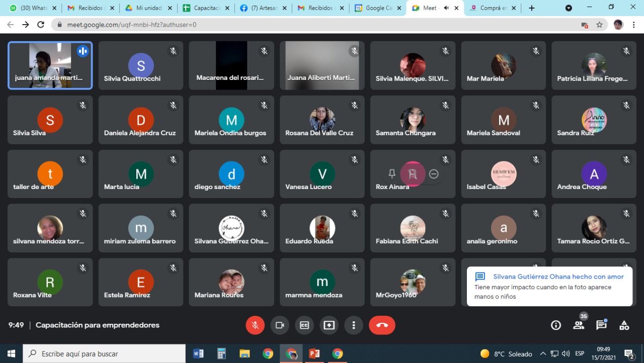Click diego sanchez's muted mic icon
The height and width of the screenshot is (363, 644).
(264, 159)
